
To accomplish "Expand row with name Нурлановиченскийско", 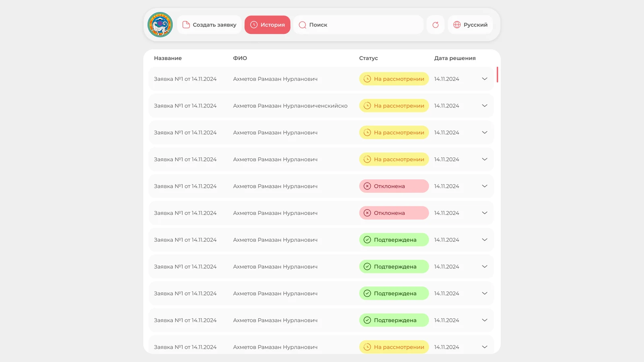I will (x=485, y=106).
